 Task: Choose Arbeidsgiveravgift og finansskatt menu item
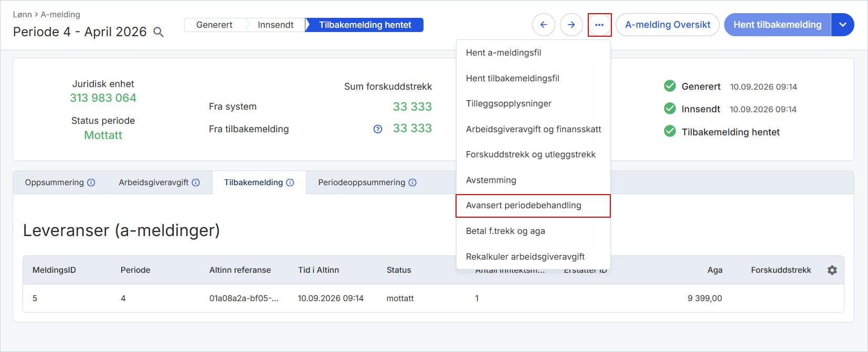(x=533, y=129)
